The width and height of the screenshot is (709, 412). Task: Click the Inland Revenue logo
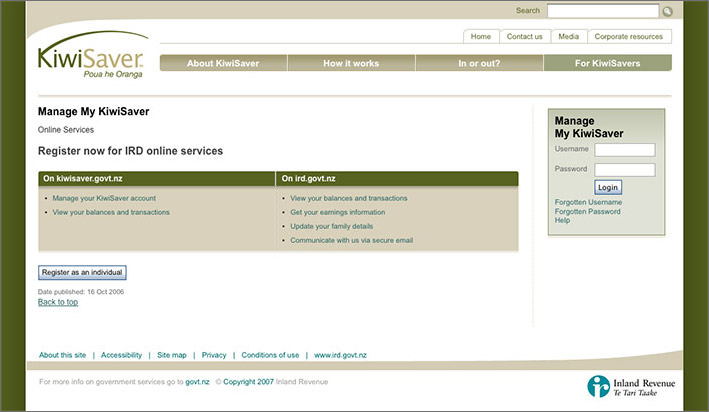point(631,387)
